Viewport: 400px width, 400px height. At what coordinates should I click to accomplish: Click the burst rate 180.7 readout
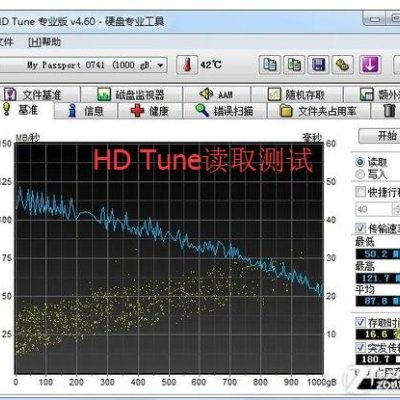[378, 359]
